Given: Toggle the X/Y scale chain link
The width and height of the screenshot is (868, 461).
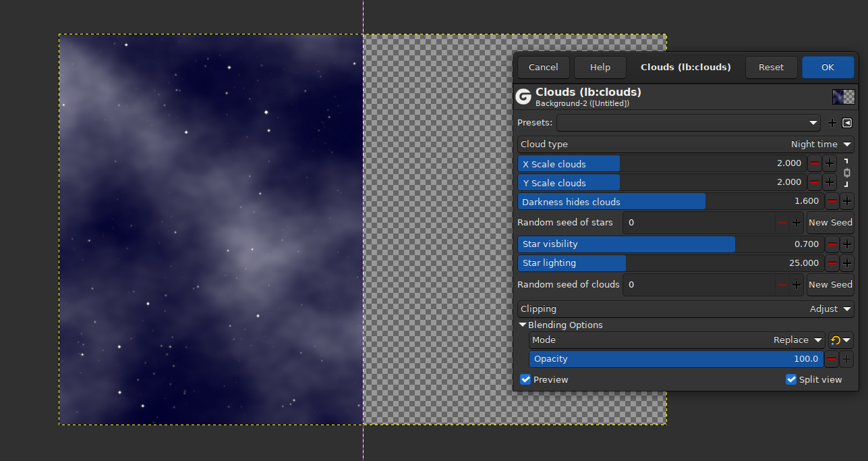Looking at the screenshot, I should tap(846, 173).
